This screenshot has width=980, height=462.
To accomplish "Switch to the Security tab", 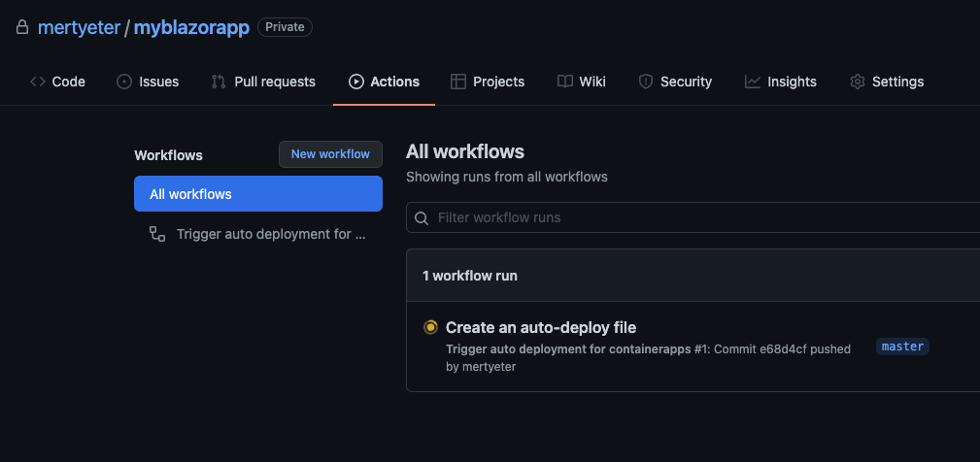I will click(x=675, y=82).
